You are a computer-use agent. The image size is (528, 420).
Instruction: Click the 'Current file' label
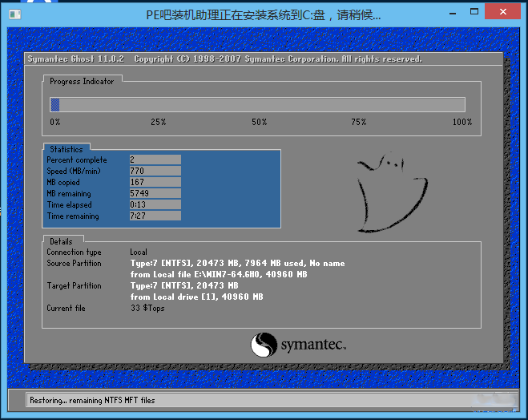click(66, 308)
